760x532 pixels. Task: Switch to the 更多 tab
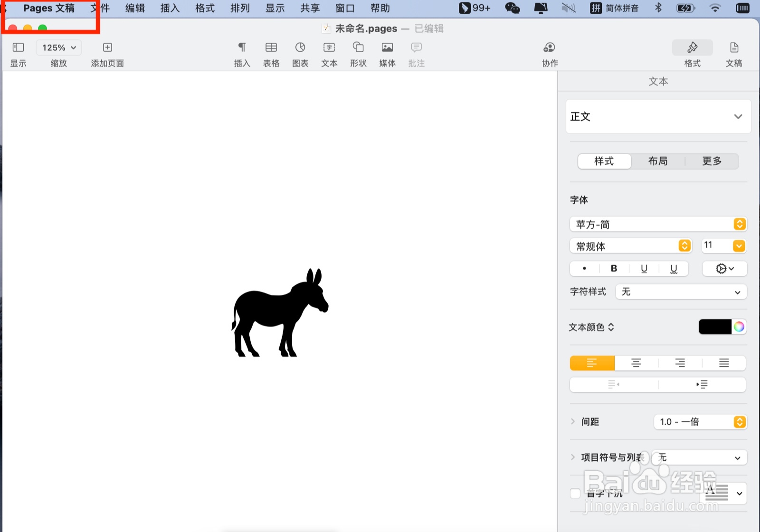click(712, 161)
